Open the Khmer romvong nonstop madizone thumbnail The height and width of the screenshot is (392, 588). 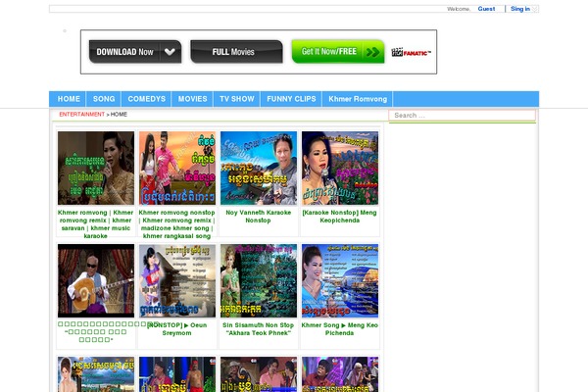177,168
